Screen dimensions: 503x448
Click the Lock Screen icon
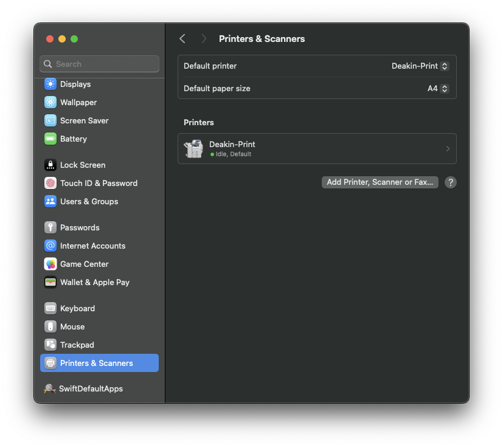pyautogui.click(x=50, y=165)
